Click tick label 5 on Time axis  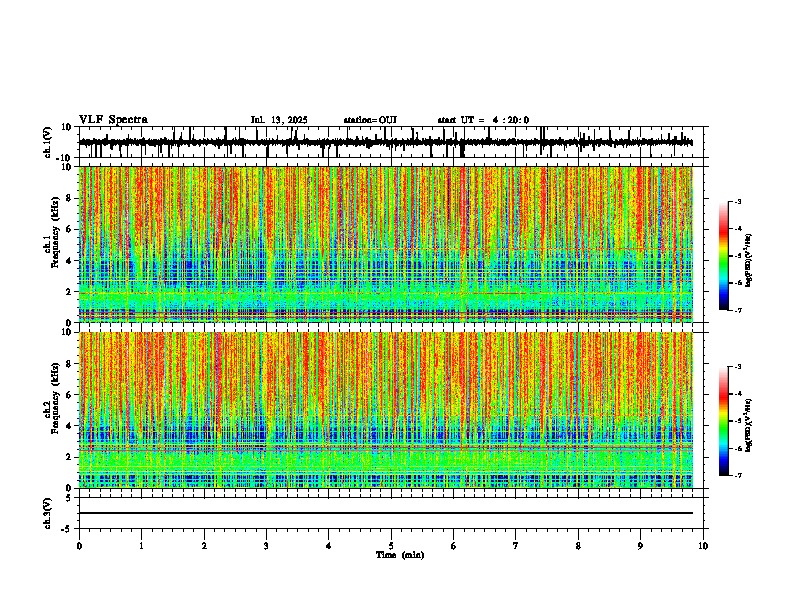click(391, 546)
